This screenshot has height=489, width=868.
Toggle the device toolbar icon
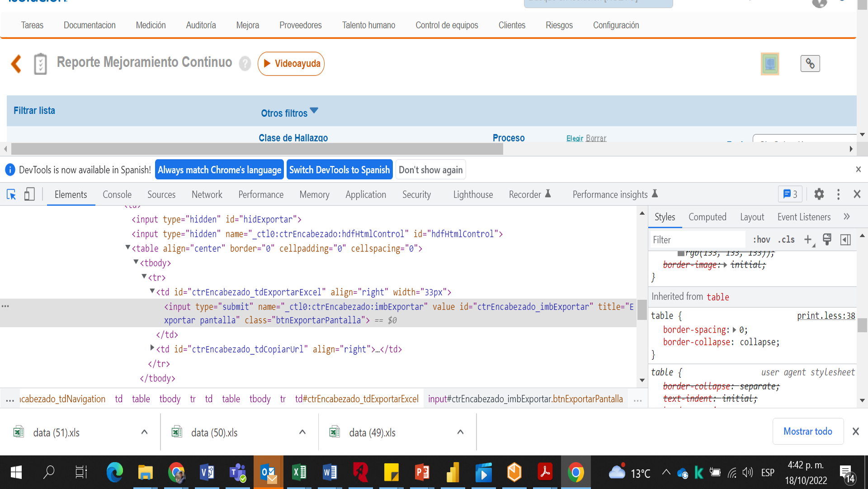pyautogui.click(x=29, y=194)
